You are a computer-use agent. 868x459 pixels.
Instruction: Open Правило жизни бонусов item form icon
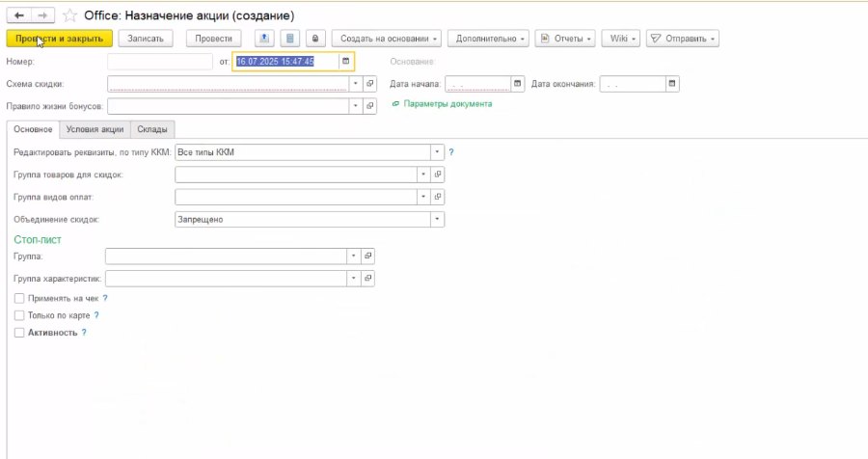click(369, 106)
